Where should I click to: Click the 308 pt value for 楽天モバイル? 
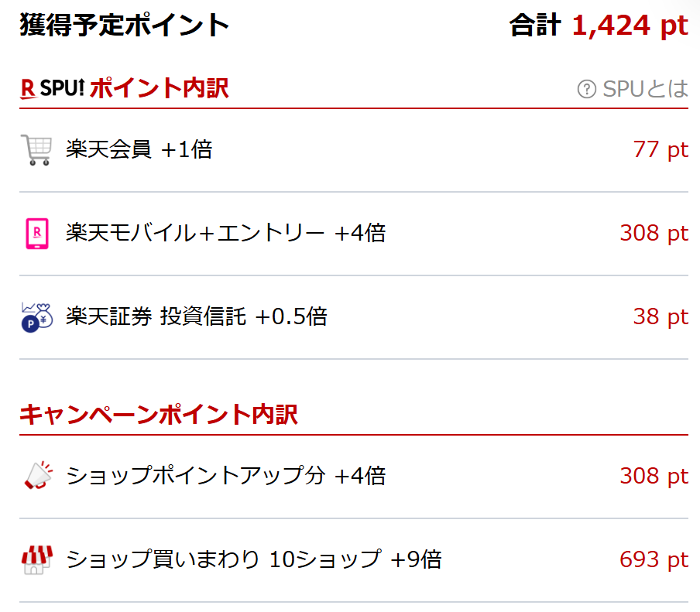point(654,233)
